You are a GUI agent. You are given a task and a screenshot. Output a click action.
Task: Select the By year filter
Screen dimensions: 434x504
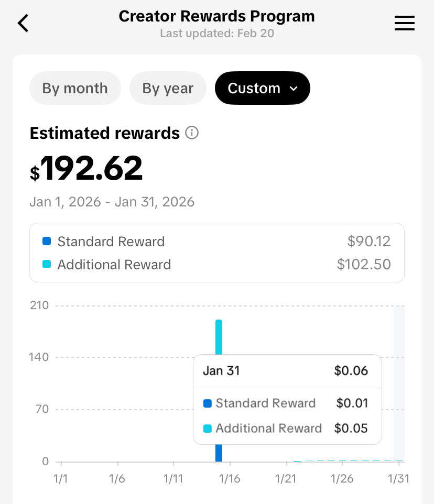point(168,88)
